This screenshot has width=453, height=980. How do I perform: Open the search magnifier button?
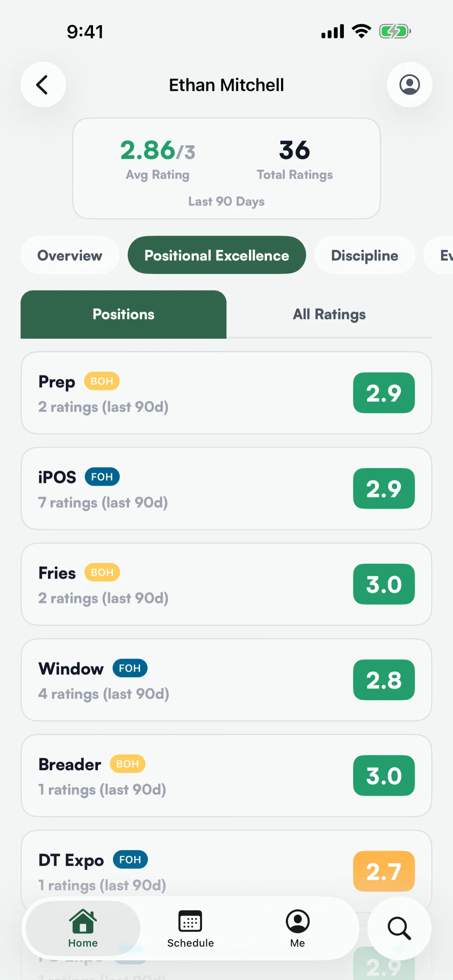click(399, 928)
